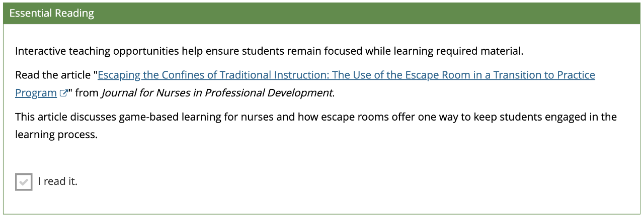Screen dimensions: 644x219
Task: Click the external link icon after "Program"
Action: coord(63,93)
